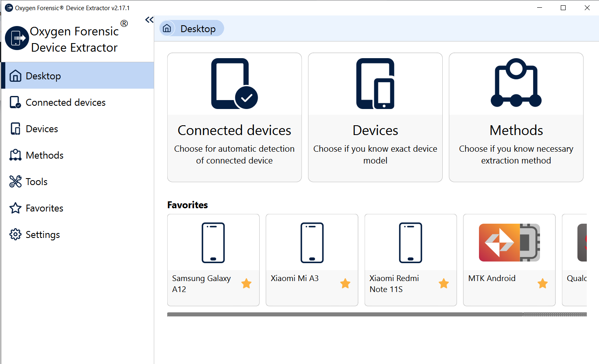Click the favorites horizontal scrollbar thumb
Image resolution: width=599 pixels, height=364 pixels.
coord(345,314)
